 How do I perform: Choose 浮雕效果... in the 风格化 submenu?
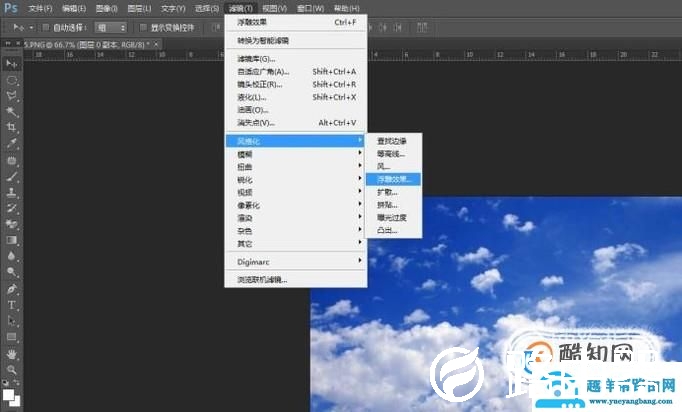pyautogui.click(x=394, y=179)
